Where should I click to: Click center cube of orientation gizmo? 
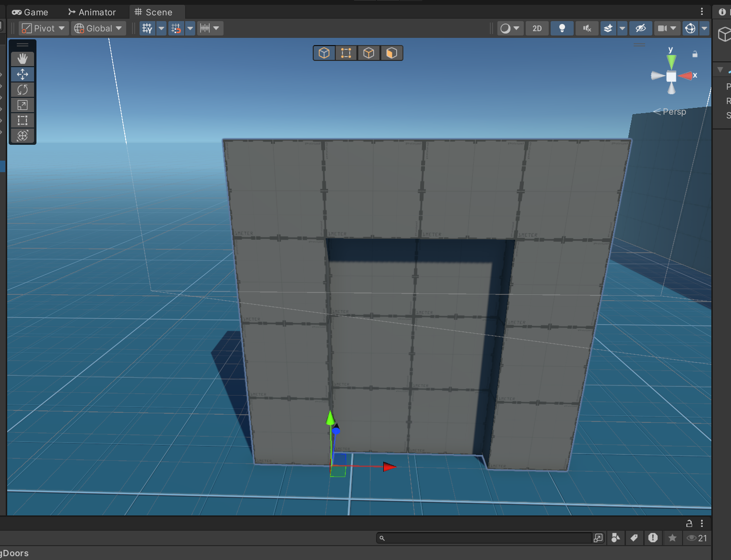pos(671,76)
